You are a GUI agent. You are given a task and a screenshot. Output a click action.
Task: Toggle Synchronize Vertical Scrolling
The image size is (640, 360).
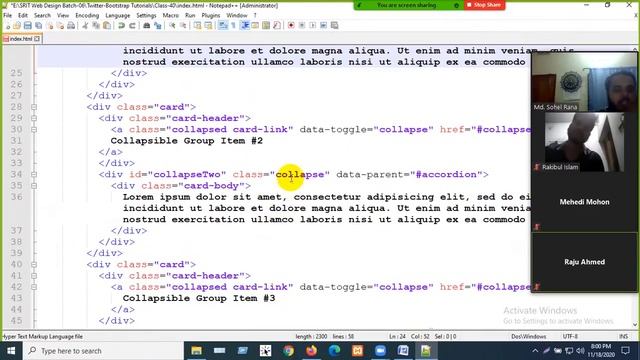[x=198, y=25]
